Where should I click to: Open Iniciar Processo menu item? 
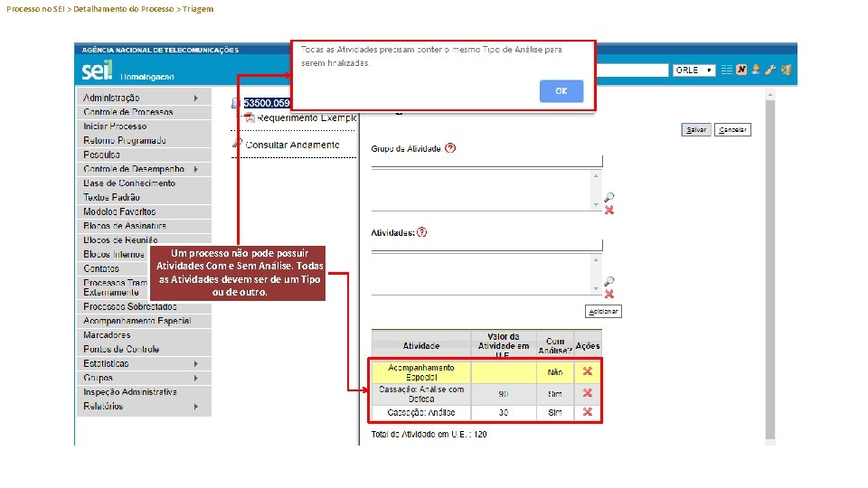(144, 127)
